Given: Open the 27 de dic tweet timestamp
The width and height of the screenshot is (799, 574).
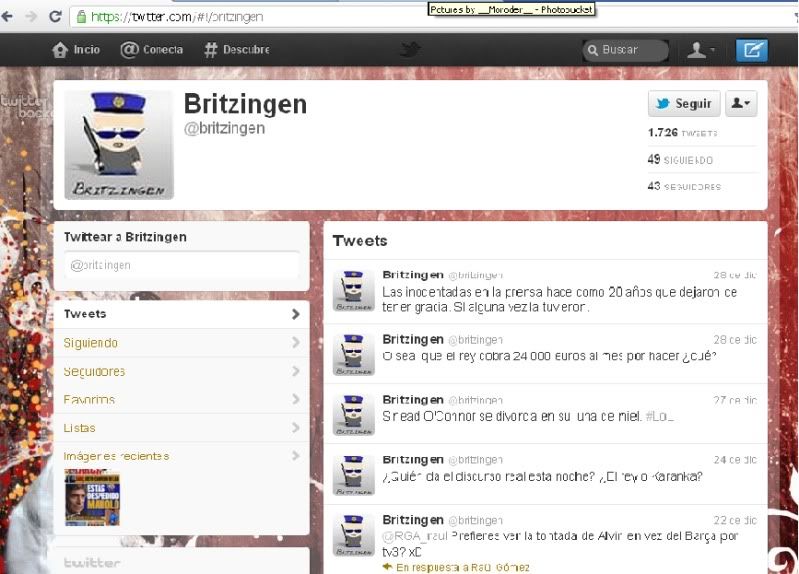Looking at the screenshot, I should tap(735, 400).
